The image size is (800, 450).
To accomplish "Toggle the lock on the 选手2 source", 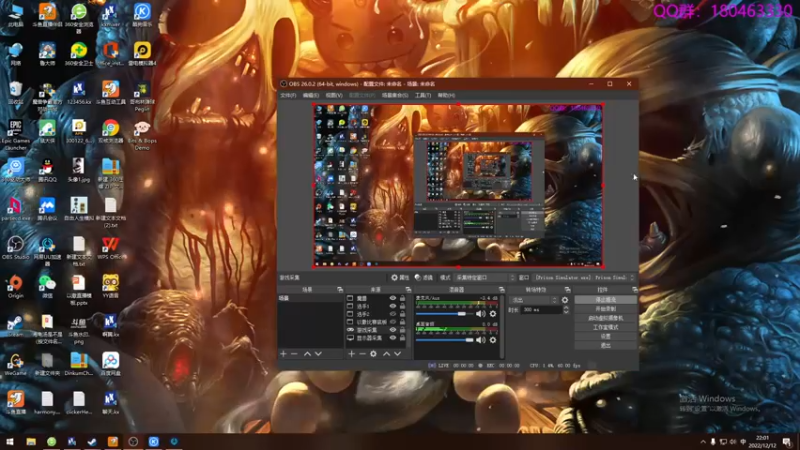I will tap(403, 314).
